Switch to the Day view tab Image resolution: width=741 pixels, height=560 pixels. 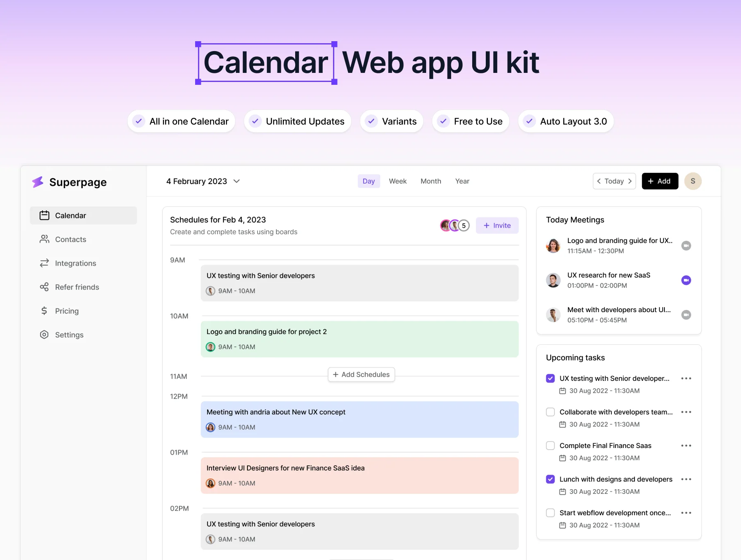click(x=369, y=181)
